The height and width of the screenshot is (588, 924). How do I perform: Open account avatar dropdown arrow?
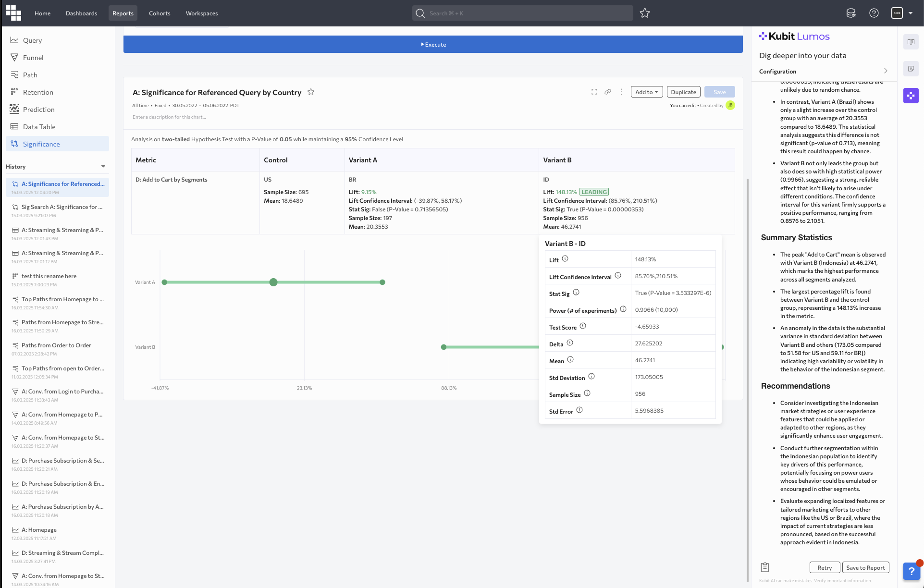coord(911,13)
